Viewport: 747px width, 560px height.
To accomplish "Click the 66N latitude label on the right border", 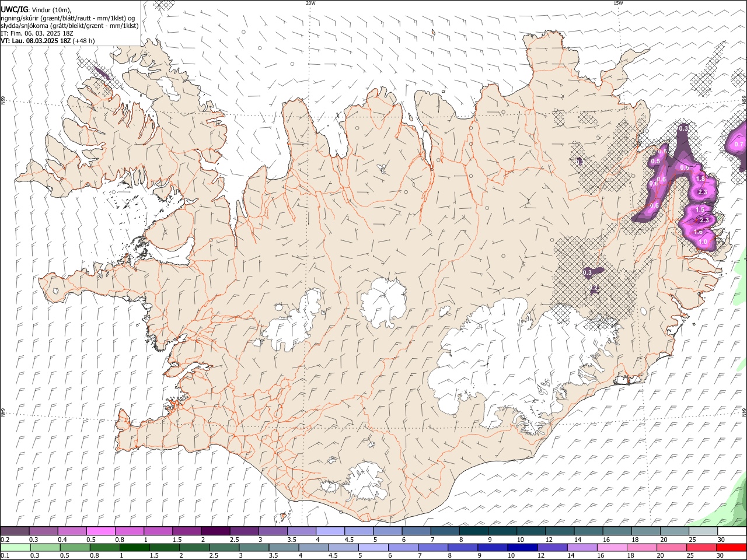I will pos(744,100).
